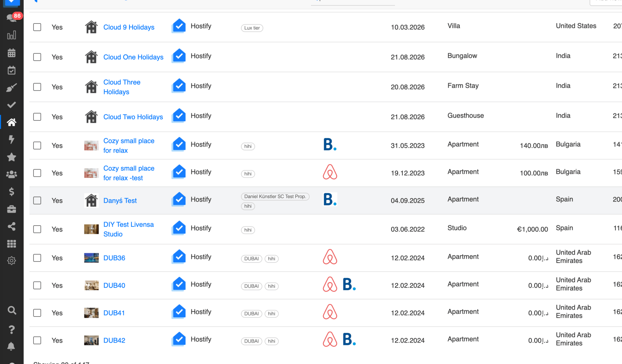Open the Cloud 9 Holidays listing link
This screenshot has height=364, width=622.
tap(129, 27)
